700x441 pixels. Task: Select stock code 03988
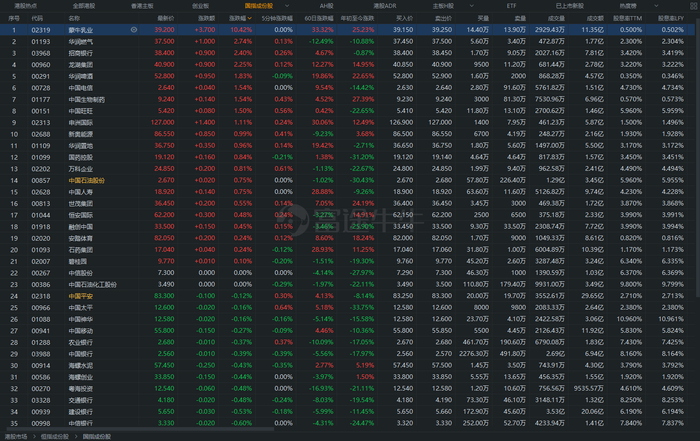coord(41,354)
